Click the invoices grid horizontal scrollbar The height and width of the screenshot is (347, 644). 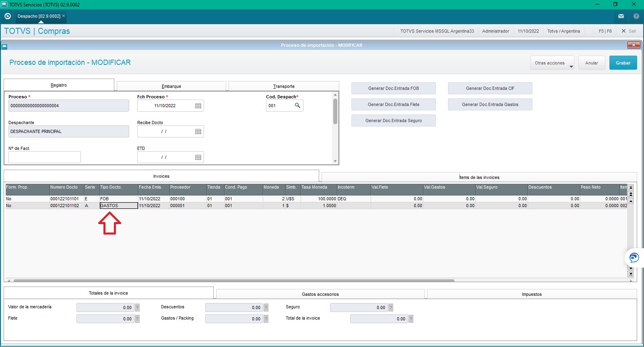(234, 281)
